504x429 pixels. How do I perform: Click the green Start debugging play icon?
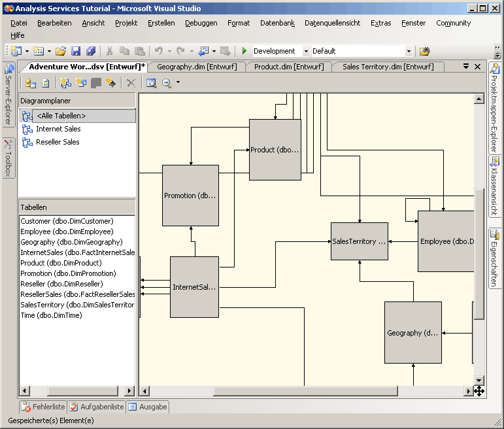244,51
